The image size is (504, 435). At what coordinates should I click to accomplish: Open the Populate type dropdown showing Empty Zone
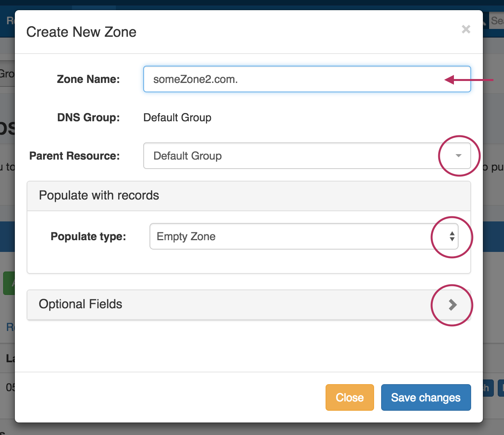click(x=305, y=237)
